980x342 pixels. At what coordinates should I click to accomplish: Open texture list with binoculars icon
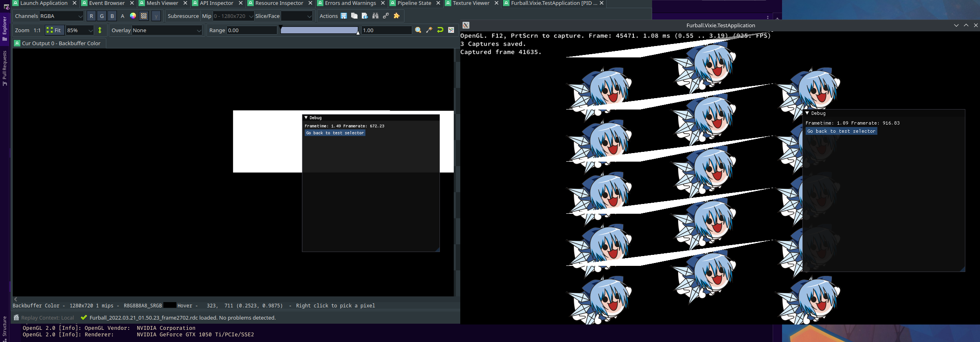pyautogui.click(x=375, y=16)
